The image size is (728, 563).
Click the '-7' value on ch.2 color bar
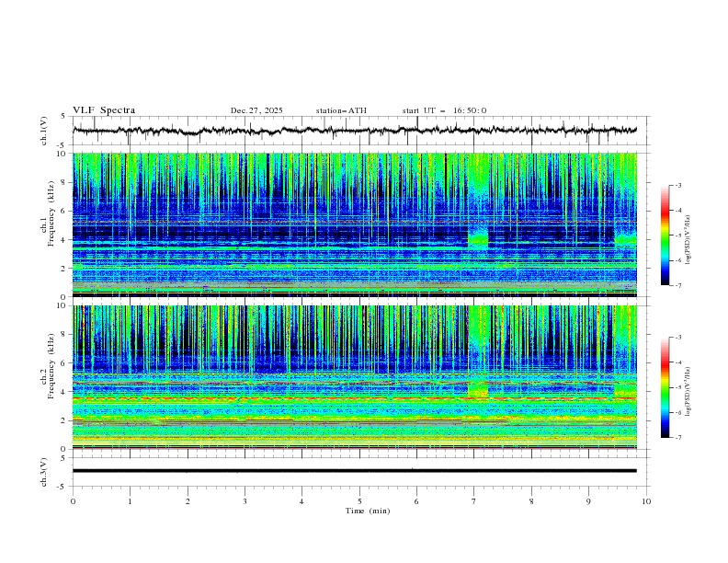click(677, 438)
